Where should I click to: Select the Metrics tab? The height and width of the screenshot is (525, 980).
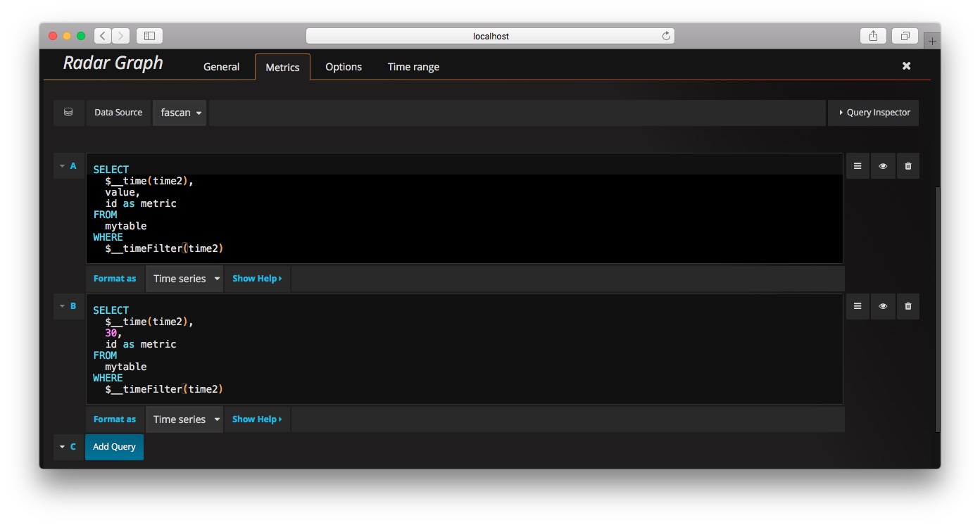[282, 67]
